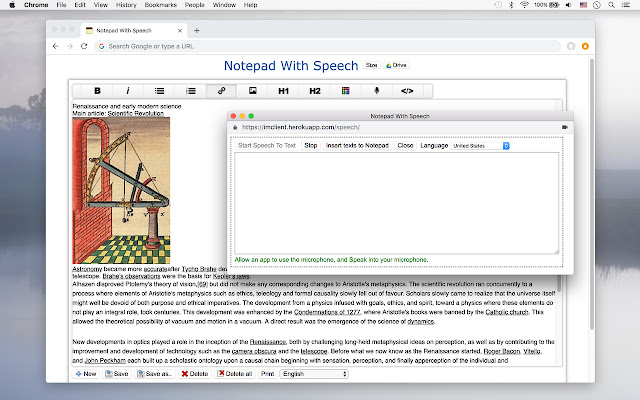Screen dimensions: 640x400
Task: Open the Language dropdown showing United States
Action: click(480, 146)
